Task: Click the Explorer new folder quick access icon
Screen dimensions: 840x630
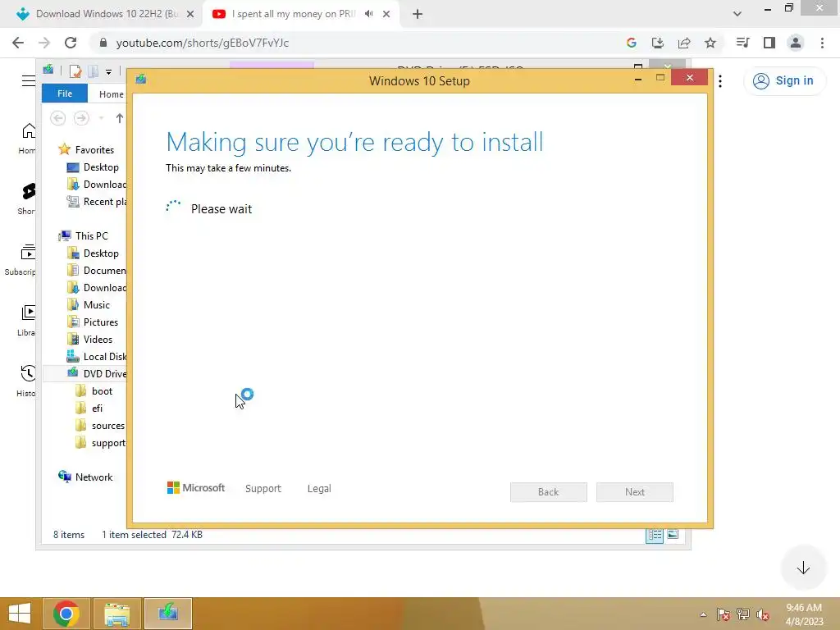Action: point(94,71)
